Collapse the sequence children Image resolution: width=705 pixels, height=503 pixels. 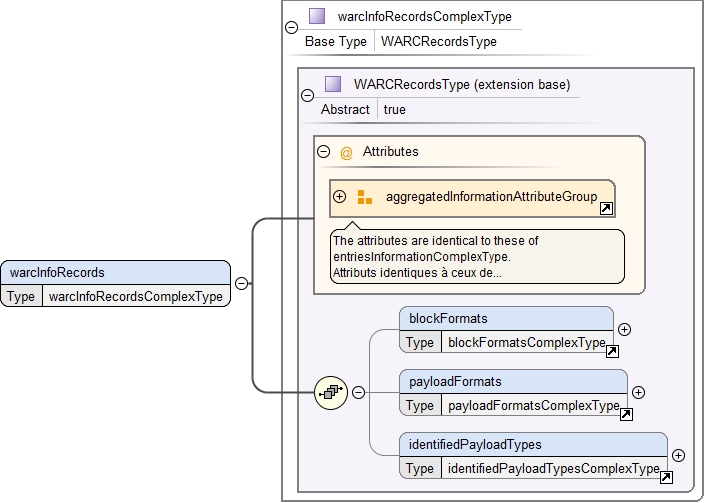coord(358,392)
